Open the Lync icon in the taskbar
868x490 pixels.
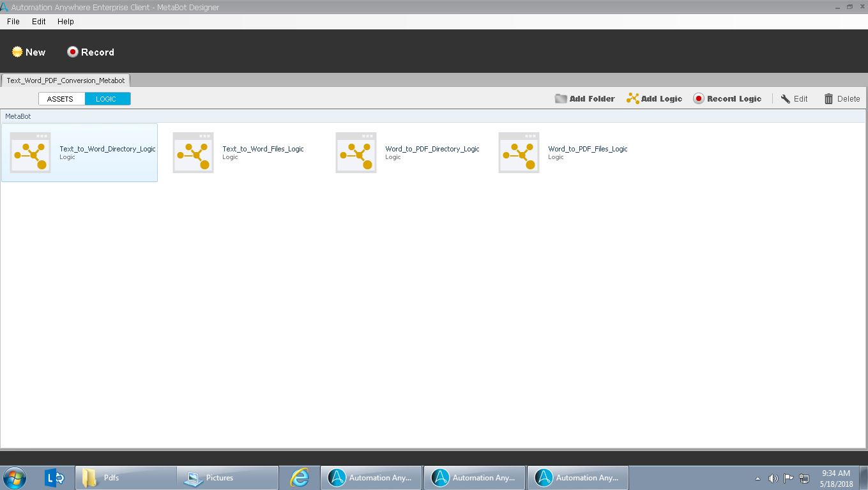54,478
